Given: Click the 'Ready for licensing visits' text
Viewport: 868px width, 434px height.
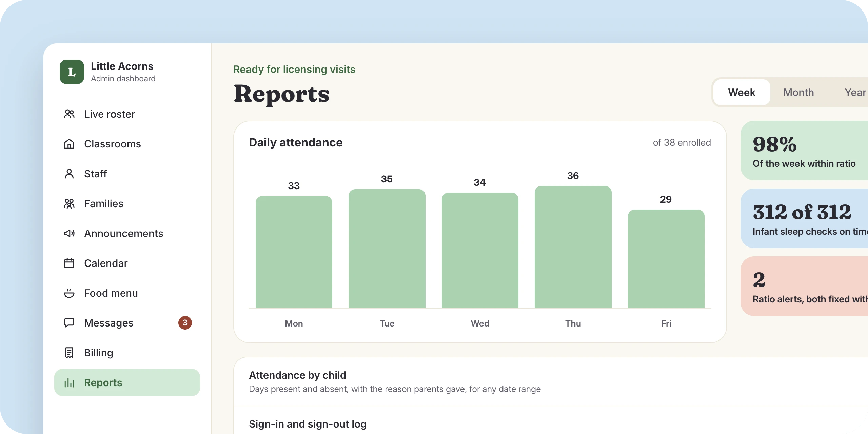Looking at the screenshot, I should [294, 69].
